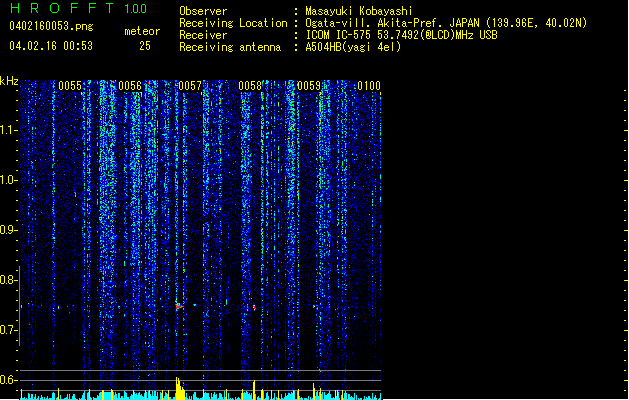The width and height of the screenshot is (629, 400).
Task: Click the 'Receiving Location' field label
Action: click(233, 23)
